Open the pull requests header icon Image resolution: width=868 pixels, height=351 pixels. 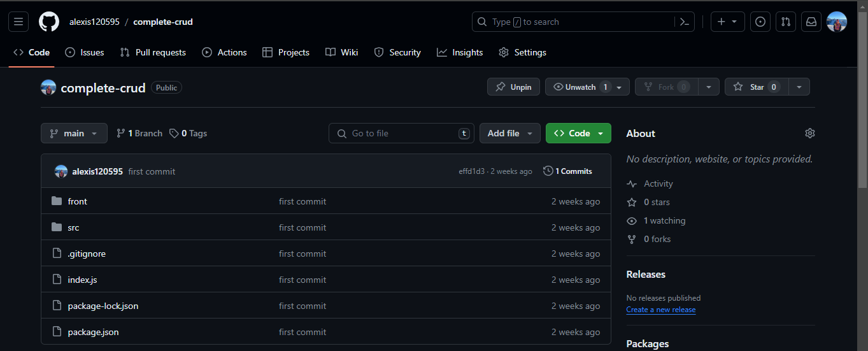coord(786,22)
